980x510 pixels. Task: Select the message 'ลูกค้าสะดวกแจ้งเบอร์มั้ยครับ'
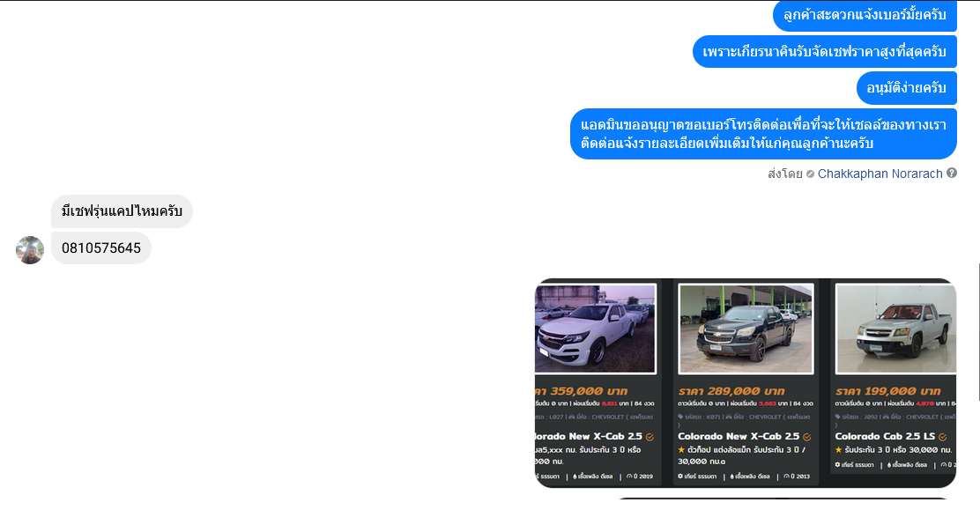(865, 15)
